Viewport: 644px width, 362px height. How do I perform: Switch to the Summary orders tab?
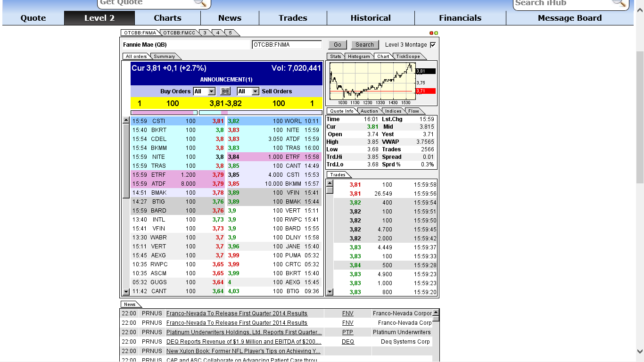[x=165, y=56]
